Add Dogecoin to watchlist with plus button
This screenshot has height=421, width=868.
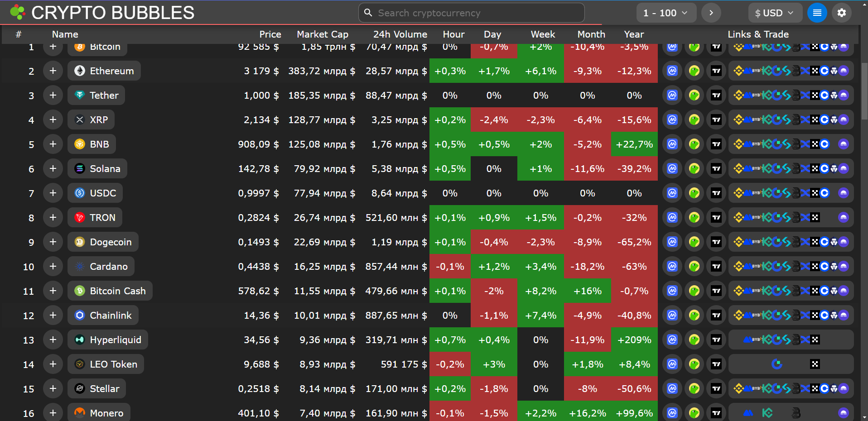(53, 242)
